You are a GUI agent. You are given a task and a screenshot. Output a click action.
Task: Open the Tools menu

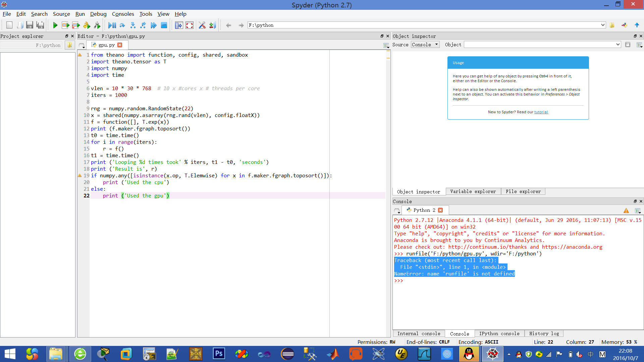click(146, 14)
